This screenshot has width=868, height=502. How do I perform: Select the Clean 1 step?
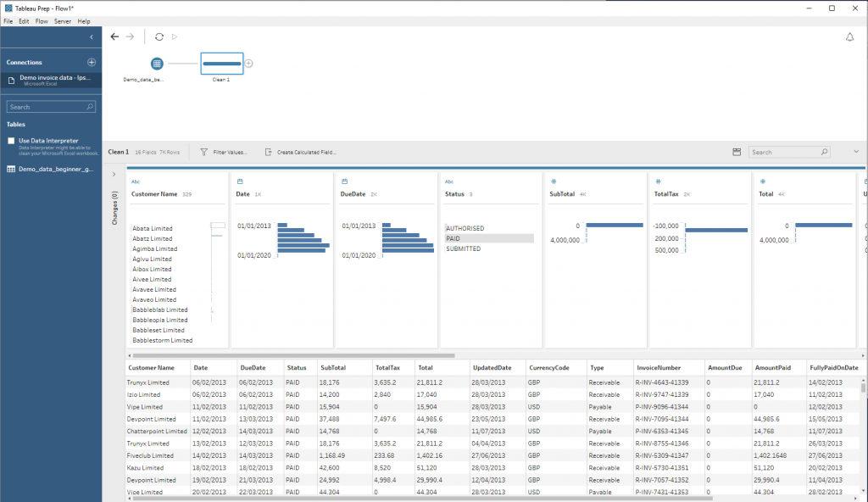click(x=221, y=64)
